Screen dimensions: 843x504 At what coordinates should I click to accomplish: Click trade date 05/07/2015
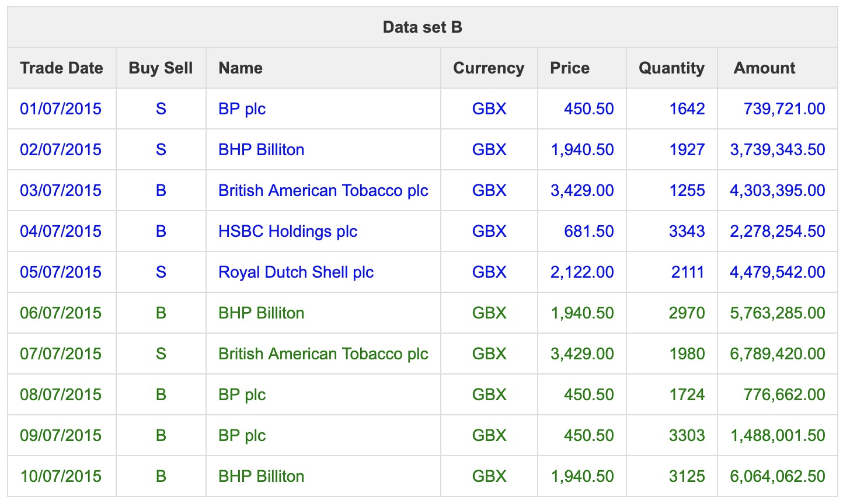click(61, 272)
